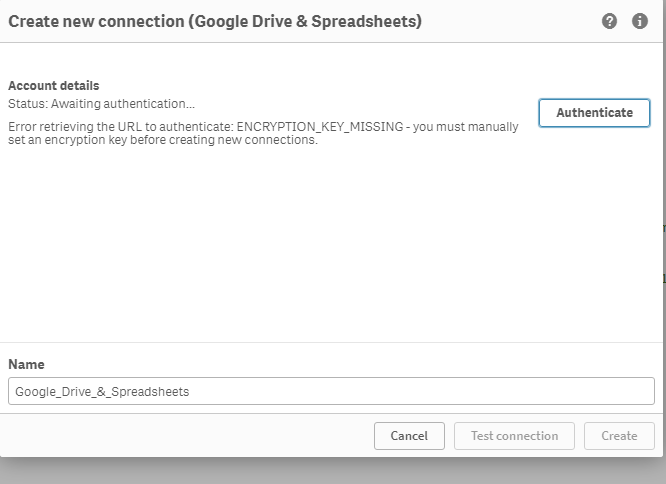Cancel the new connection dialog
The width and height of the screenshot is (666, 484).
tap(409, 436)
